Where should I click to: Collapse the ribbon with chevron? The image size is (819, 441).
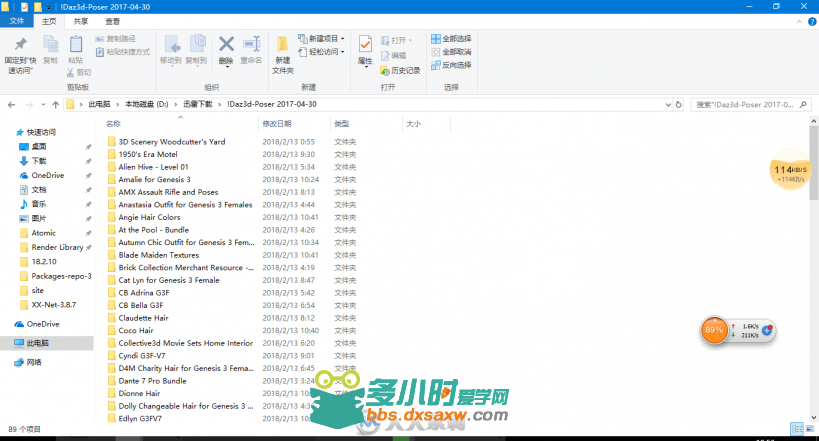click(x=799, y=21)
